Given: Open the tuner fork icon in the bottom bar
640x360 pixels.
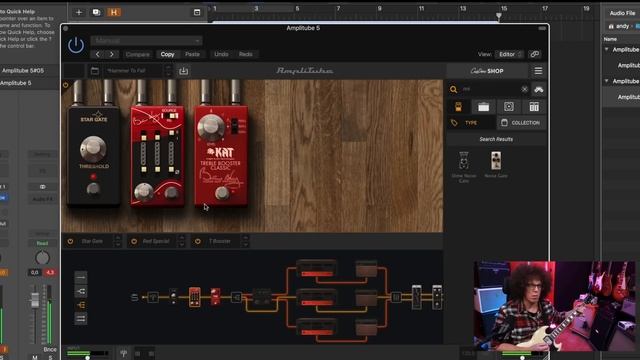Looking at the screenshot, I should 123,353.
